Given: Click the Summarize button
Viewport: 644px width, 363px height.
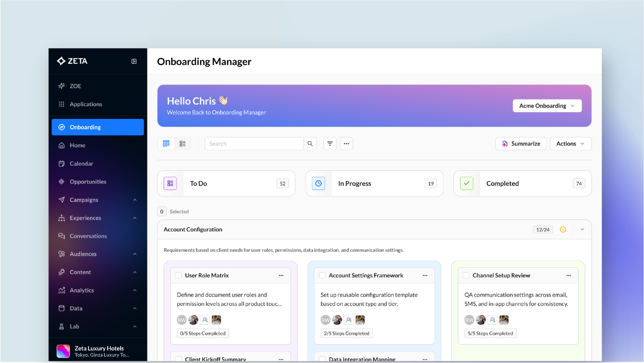Looking at the screenshot, I should click(521, 143).
